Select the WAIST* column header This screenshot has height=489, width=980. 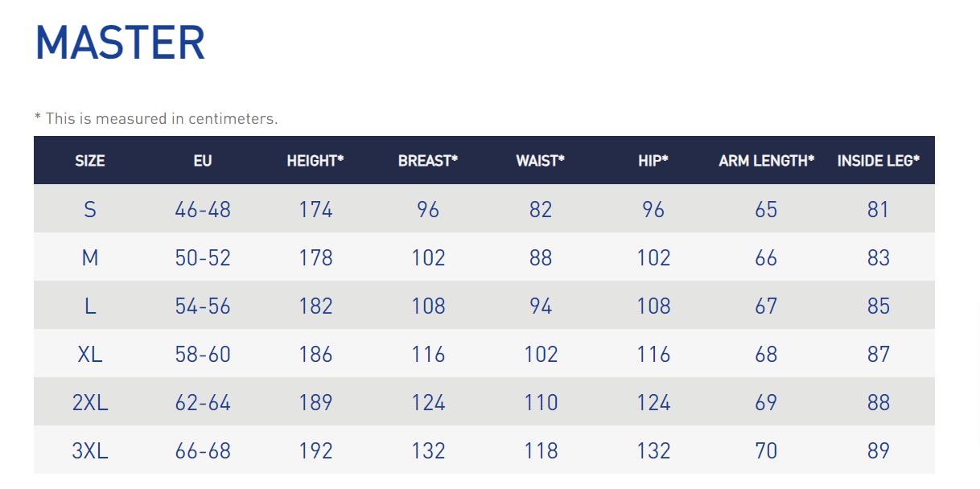[x=541, y=161]
